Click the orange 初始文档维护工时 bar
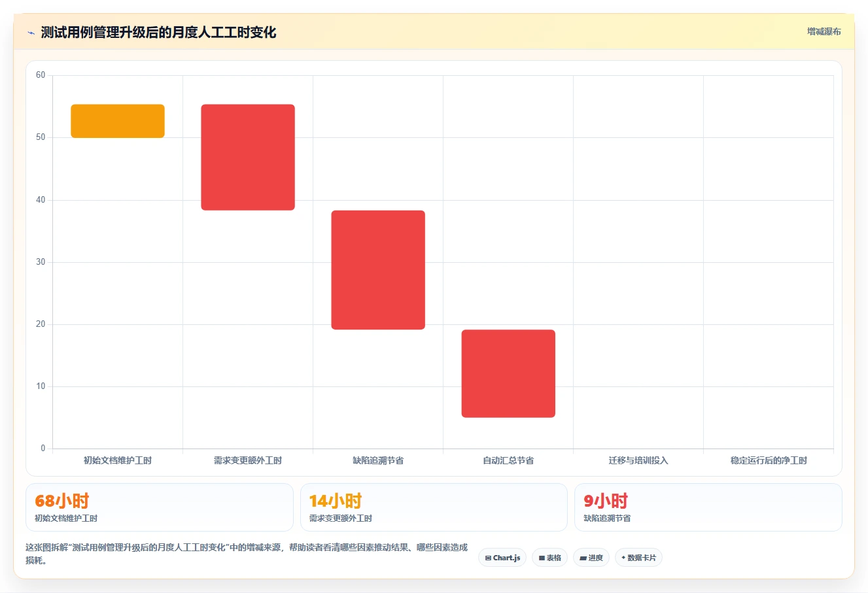868x593 pixels. point(118,121)
